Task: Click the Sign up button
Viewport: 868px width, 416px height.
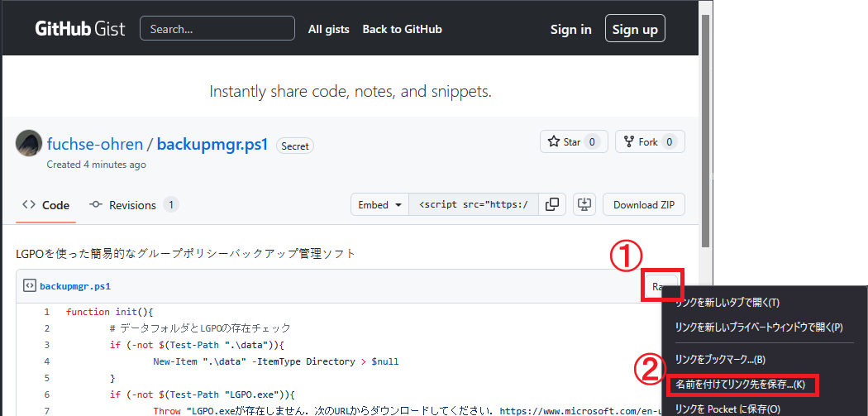Action: click(634, 29)
